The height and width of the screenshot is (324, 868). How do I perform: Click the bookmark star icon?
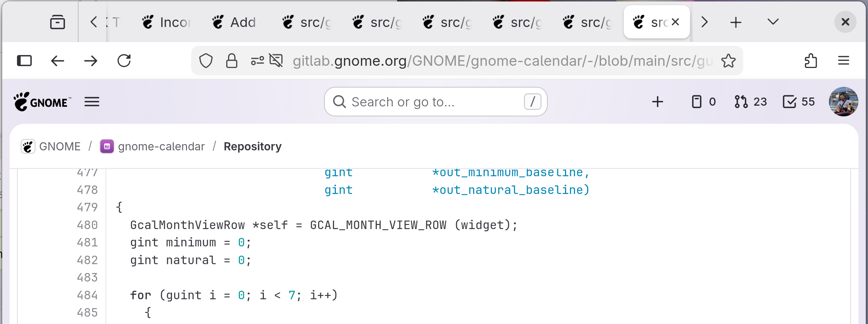[728, 61]
